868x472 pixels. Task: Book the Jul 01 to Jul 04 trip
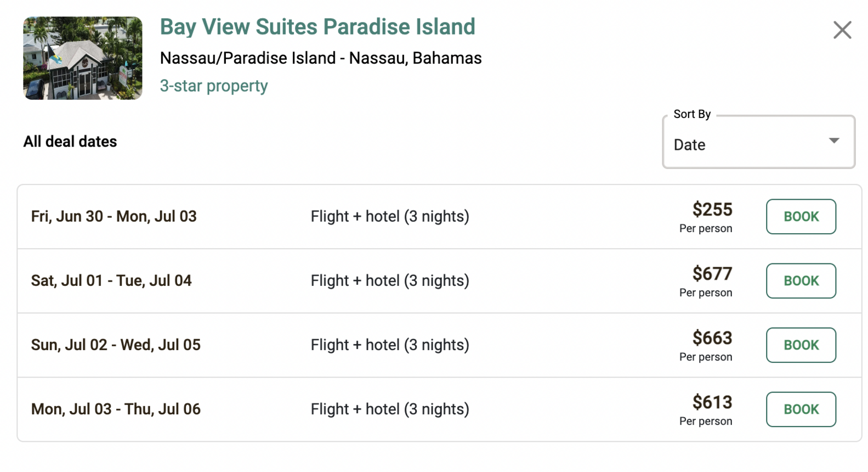point(800,280)
